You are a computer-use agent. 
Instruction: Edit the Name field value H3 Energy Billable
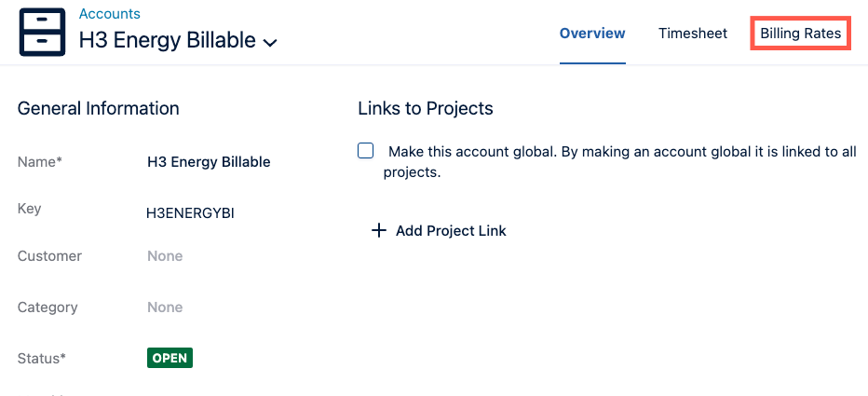click(209, 162)
